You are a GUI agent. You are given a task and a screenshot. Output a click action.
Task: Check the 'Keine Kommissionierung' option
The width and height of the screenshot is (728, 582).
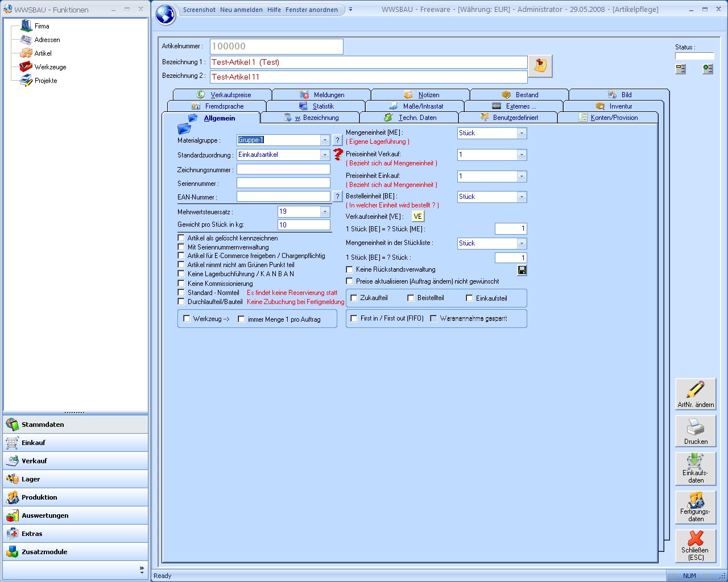click(181, 283)
